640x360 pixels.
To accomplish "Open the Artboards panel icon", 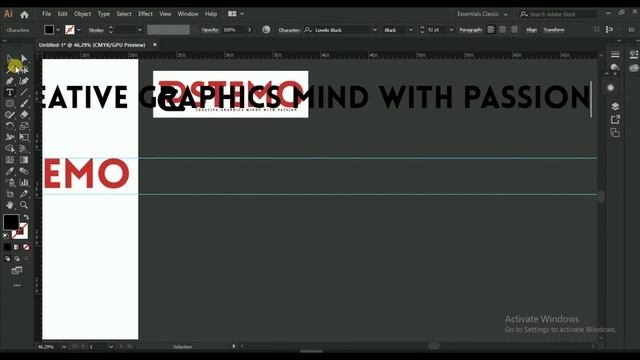I will click(615, 133).
